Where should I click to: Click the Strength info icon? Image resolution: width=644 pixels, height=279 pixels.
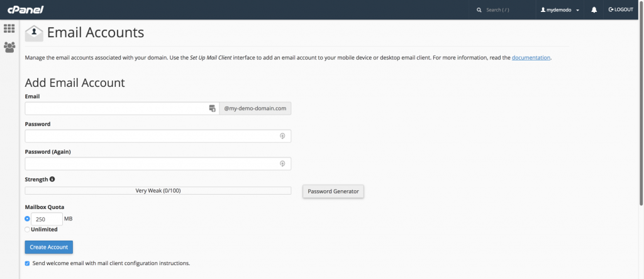click(x=52, y=179)
